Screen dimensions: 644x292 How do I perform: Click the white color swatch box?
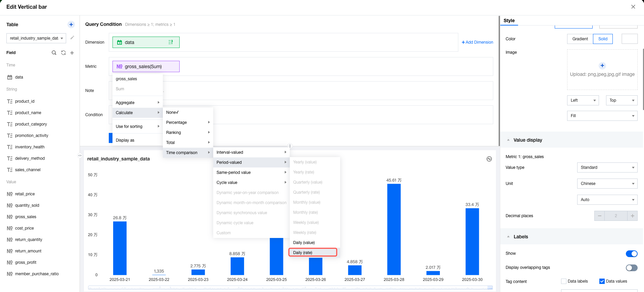(x=629, y=39)
